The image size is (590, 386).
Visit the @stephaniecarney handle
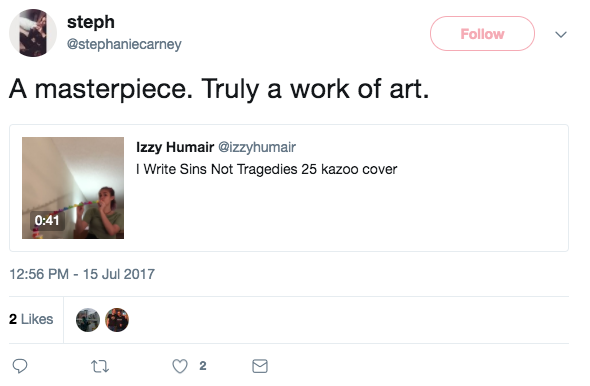click(x=124, y=44)
